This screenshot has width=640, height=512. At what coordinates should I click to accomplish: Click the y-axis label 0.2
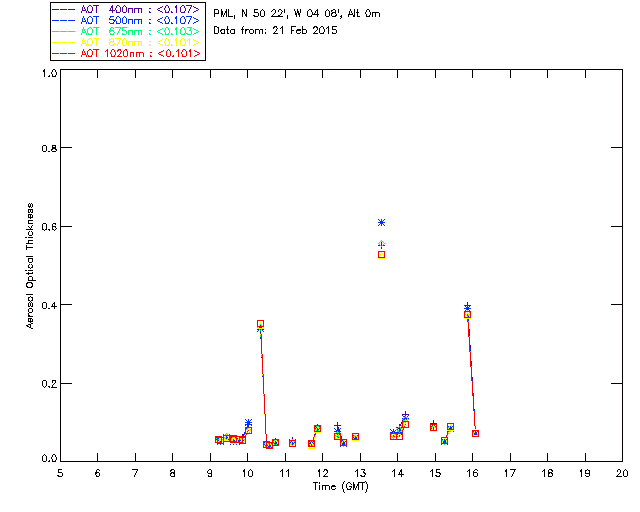(x=49, y=384)
